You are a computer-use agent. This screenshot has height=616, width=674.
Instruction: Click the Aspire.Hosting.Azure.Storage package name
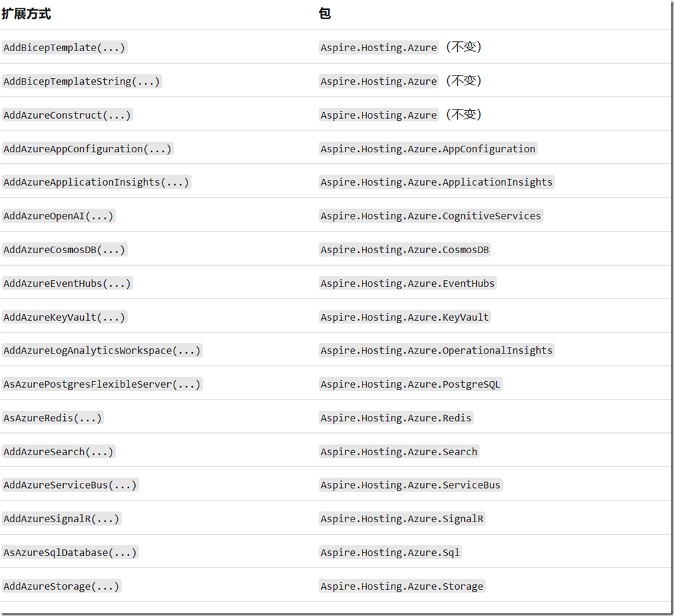402,586
